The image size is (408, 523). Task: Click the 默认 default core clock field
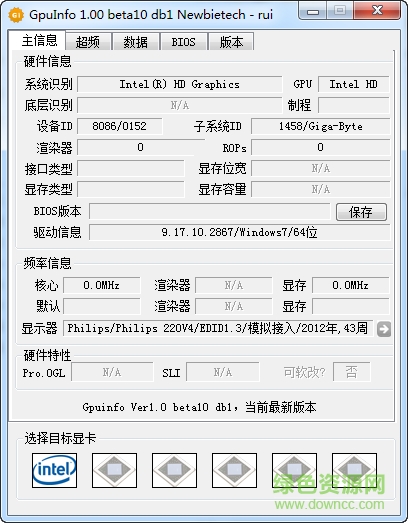click(102, 307)
